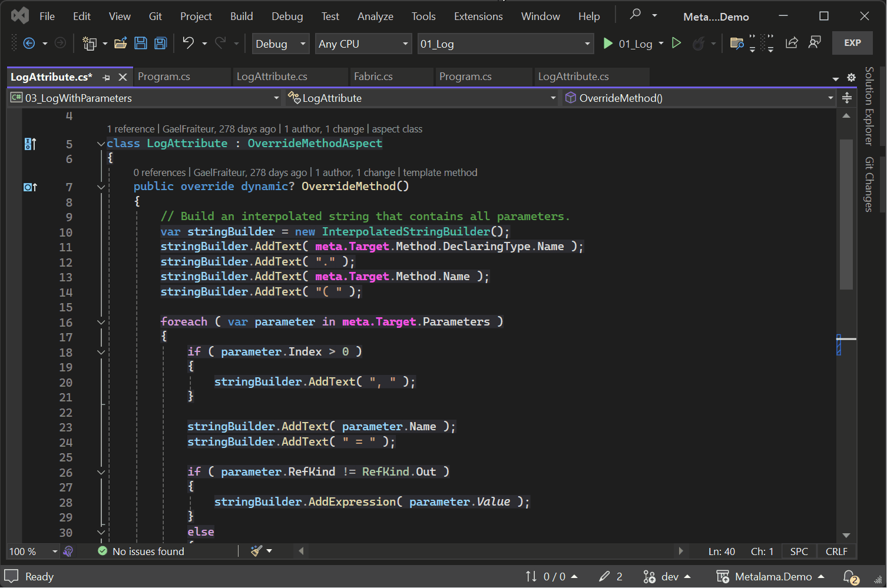Click the green Start 01_Log play button
This screenshot has width=887, height=588.
(608, 43)
